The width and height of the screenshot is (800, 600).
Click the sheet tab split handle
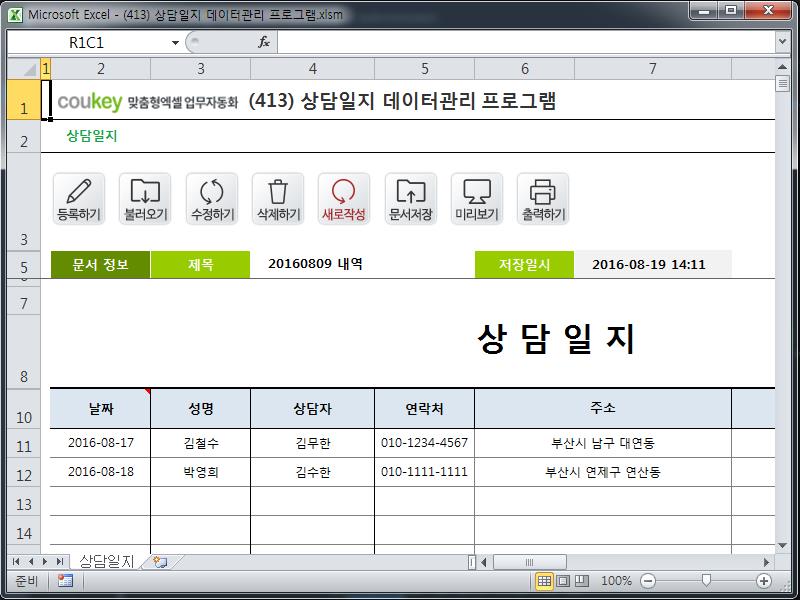tap(472, 562)
